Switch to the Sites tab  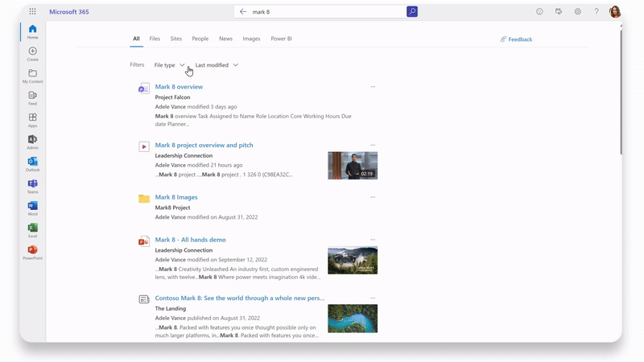coord(175,39)
